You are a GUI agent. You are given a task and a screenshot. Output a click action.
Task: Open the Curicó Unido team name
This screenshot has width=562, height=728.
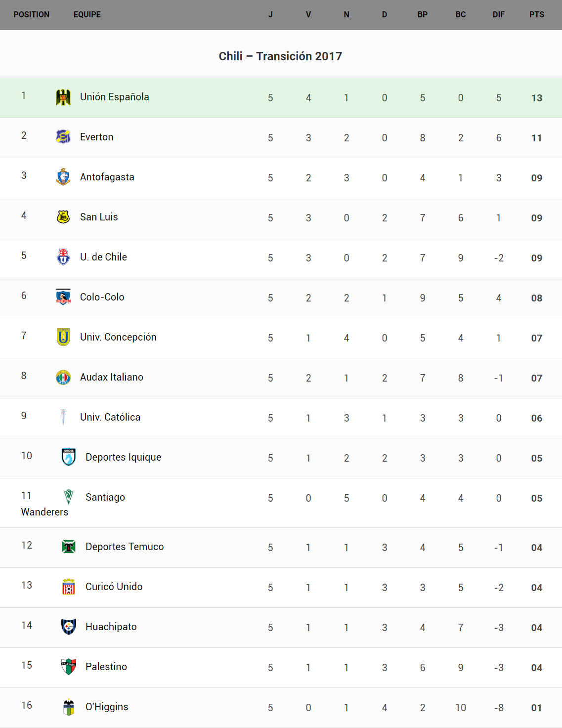pyautogui.click(x=114, y=587)
